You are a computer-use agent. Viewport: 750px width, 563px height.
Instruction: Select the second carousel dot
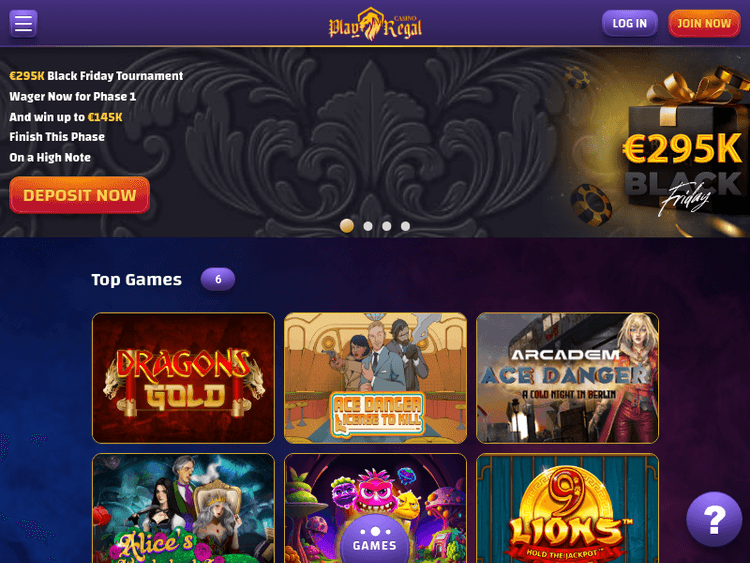click(368, 226)
